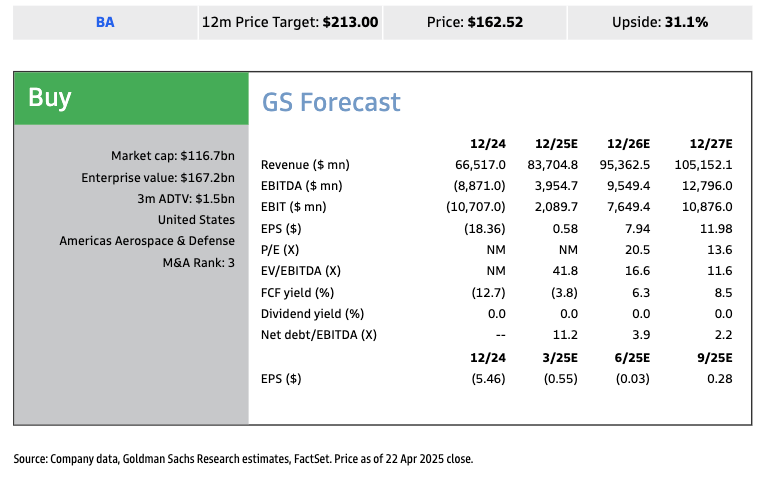
Task: Click the GS Forecast heading
Action: [x=331, y=102]
